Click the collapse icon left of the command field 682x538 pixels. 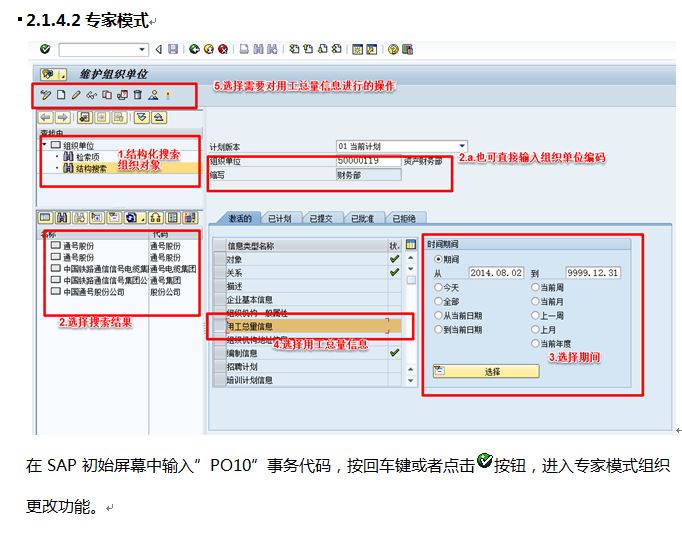pos(159,49)
